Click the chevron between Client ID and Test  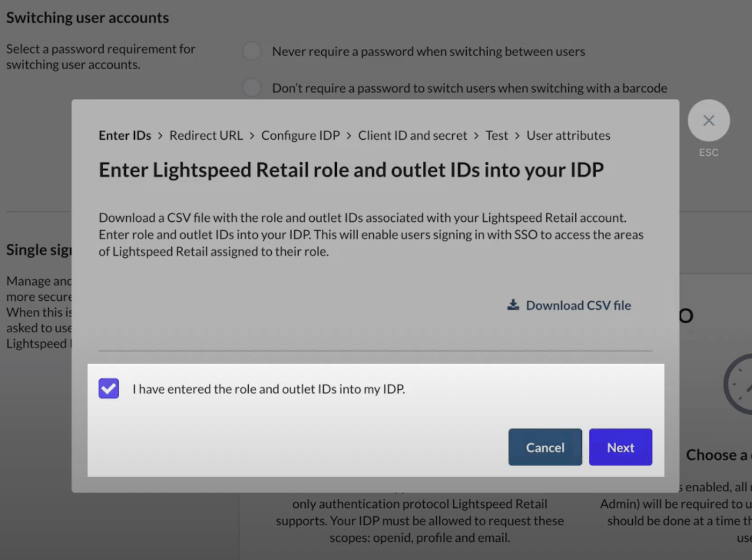pyautogui.click(x=476, y=136)
